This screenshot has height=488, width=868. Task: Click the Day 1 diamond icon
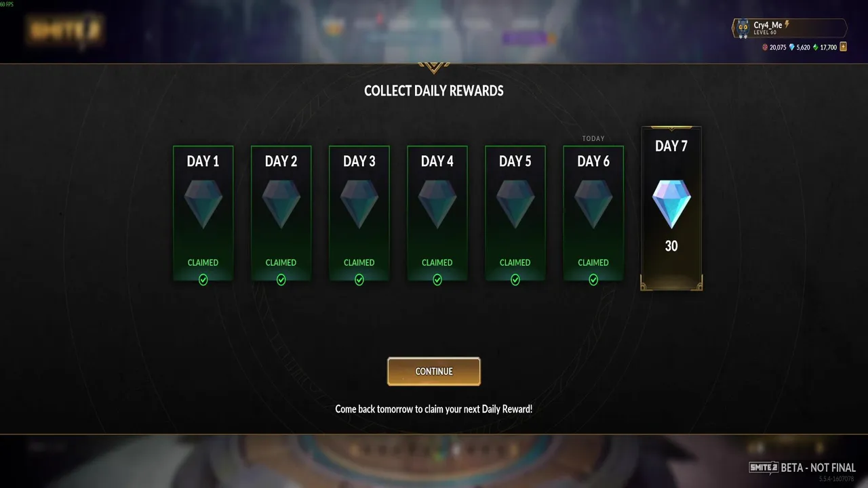point(203,204)
